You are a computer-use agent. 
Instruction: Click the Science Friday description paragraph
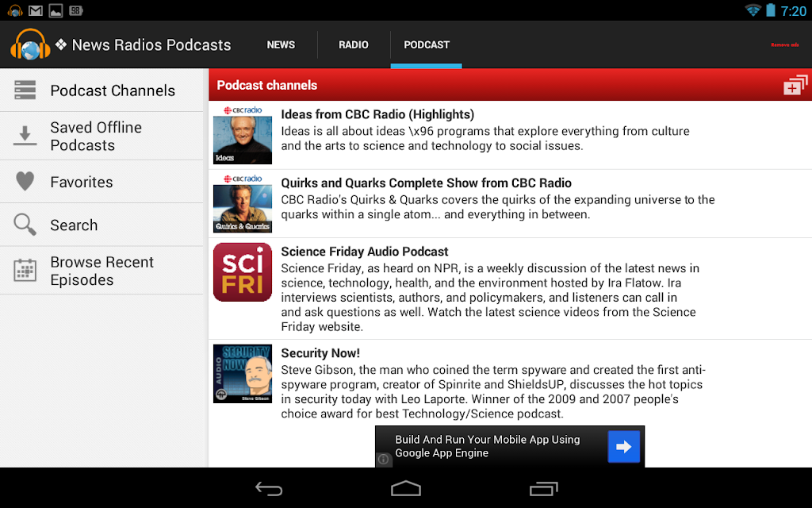(490, 298)
